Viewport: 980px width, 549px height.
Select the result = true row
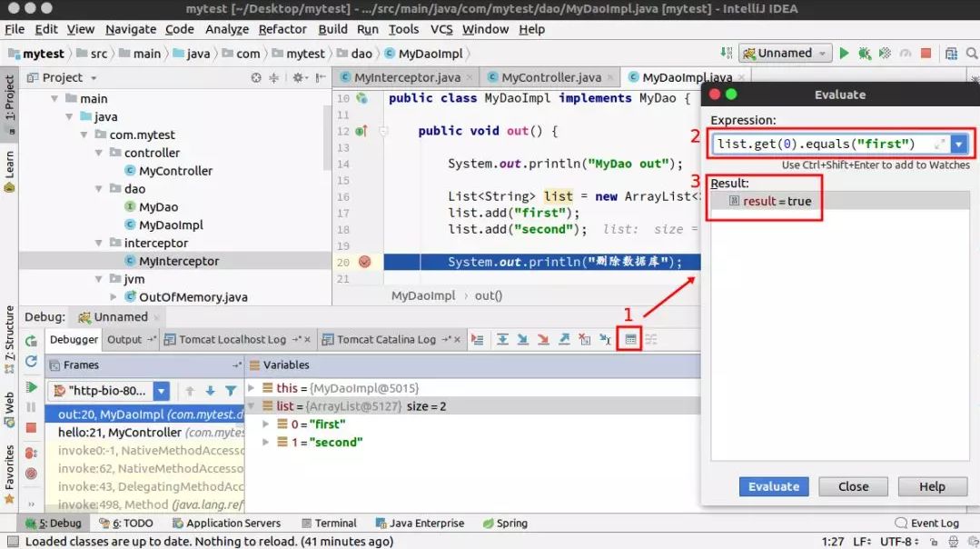click(x=841, y=201)
